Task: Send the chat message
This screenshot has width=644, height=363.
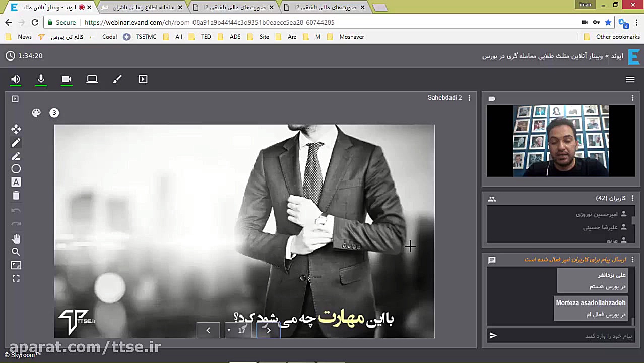Action: click(x=493, y=336)
